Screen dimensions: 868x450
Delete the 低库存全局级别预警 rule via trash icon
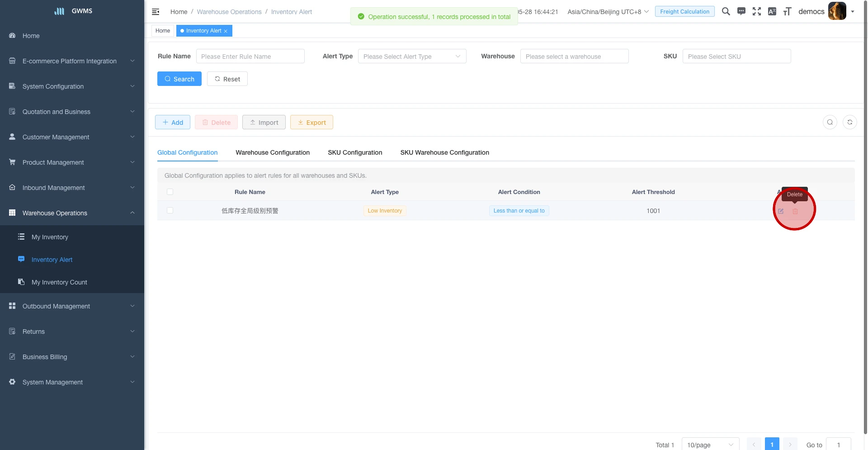[x=795, y=211]
